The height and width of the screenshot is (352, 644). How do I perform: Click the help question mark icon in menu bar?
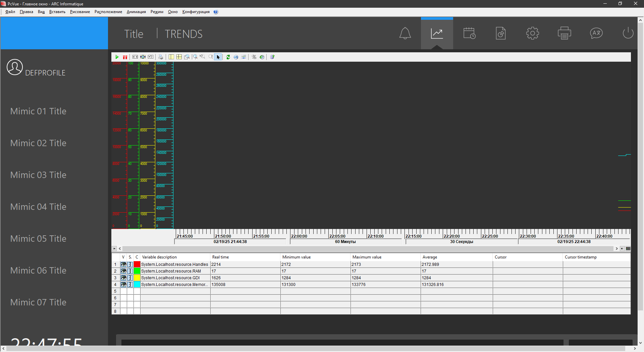tap(216, 12)
